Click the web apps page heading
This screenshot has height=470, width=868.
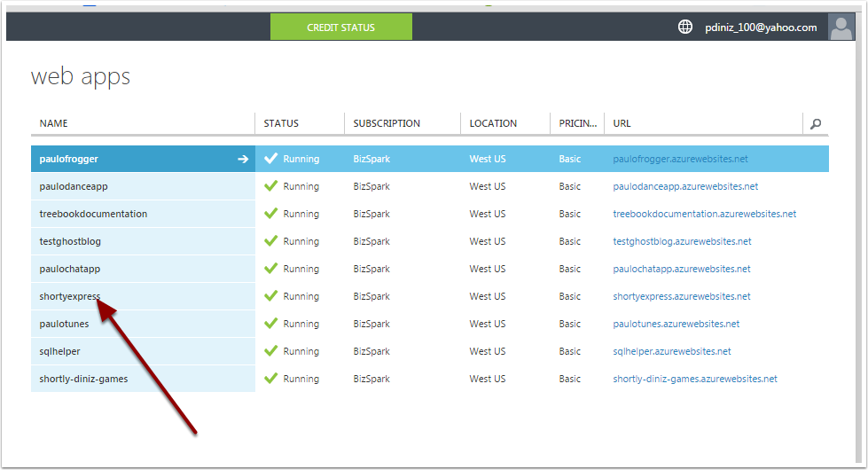tap(81, 77)
